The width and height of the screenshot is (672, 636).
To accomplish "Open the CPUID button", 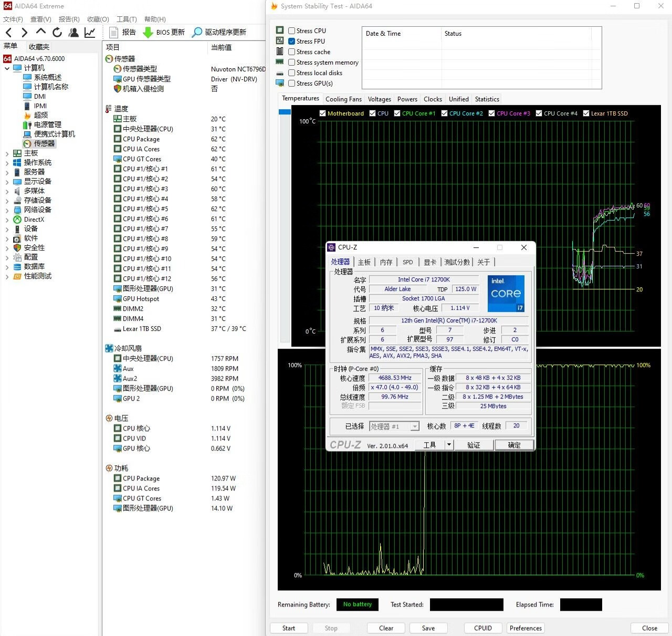I will tap(483, 628).
